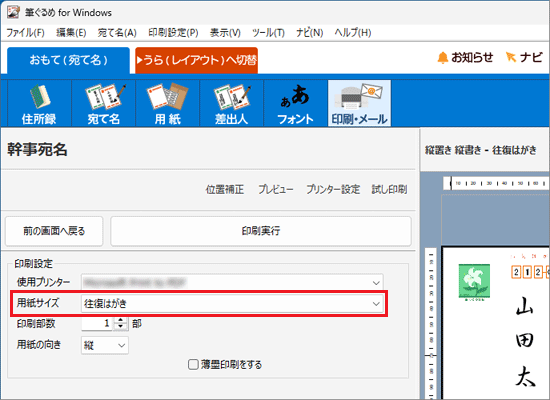The width and height of the screenshot is (550, 400).
Task: Click the 前の画面へ戻る button
Action: [x=54, y=231]
